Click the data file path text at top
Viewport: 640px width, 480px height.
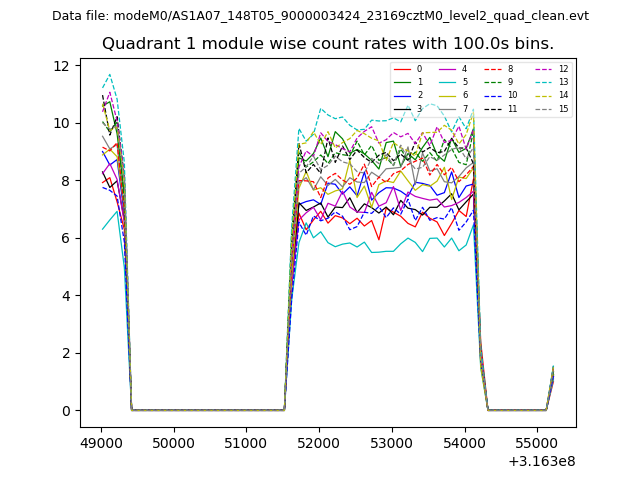pos(320,15)
